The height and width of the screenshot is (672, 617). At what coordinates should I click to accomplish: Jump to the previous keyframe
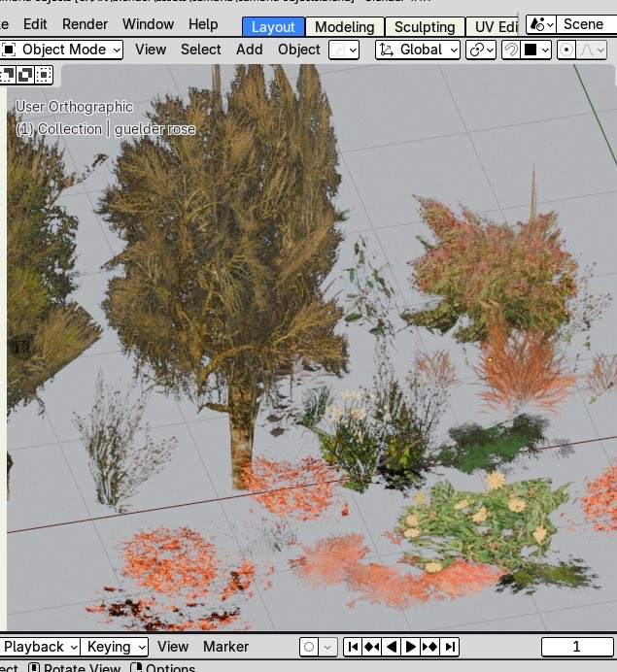click(372, 647)
